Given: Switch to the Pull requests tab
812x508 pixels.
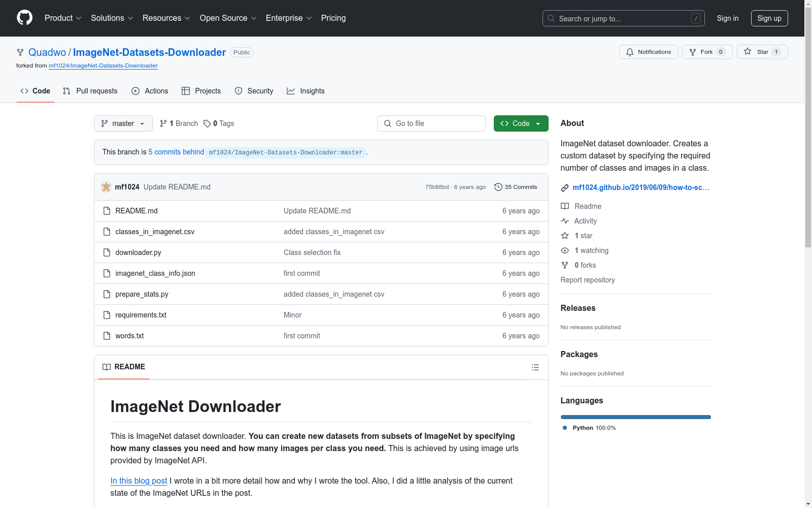Looking at the screenshot, I should coord(90,91).
